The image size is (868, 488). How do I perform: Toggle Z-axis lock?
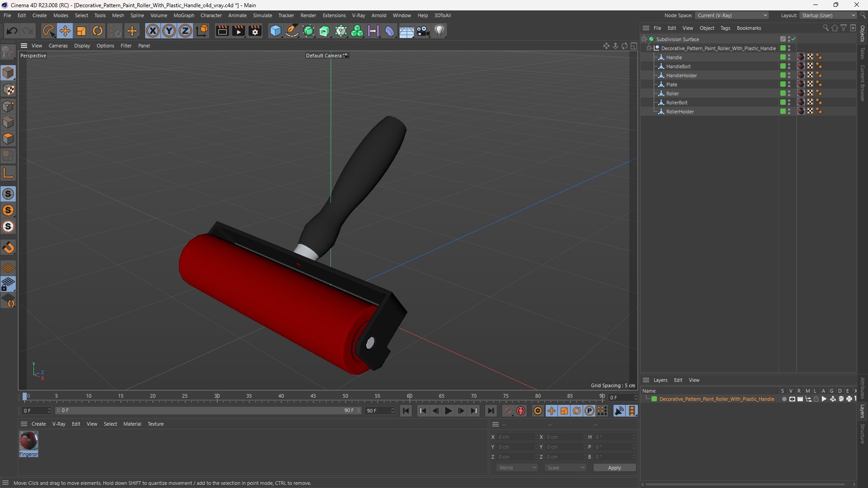[x=185, y=31]
